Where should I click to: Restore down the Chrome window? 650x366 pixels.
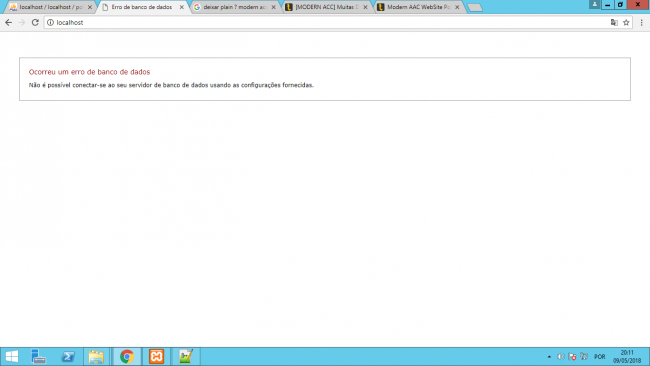click(620, 5)
